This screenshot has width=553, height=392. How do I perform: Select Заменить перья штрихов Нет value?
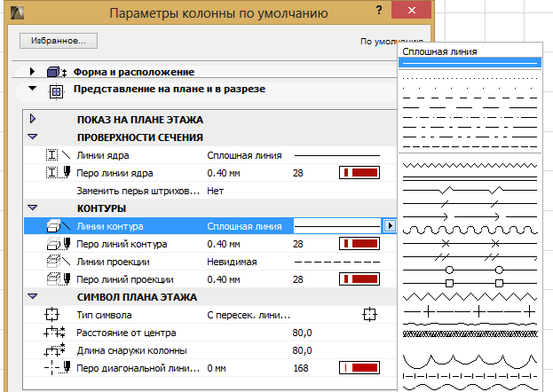215,191
